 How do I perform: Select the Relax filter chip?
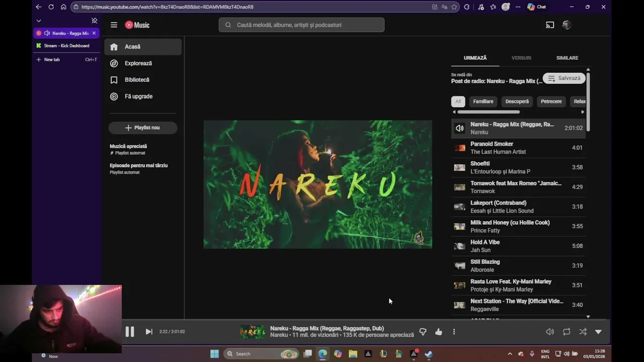579,102
